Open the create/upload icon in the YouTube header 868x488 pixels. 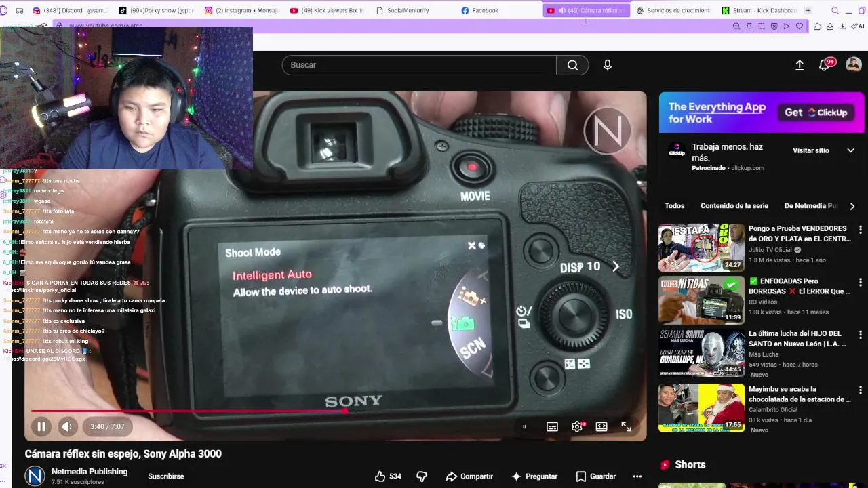pos(800,65)
